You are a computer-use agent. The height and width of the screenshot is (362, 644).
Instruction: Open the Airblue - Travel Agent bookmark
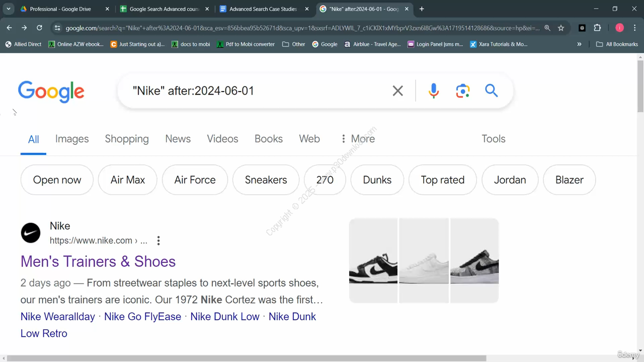point(372,44)
